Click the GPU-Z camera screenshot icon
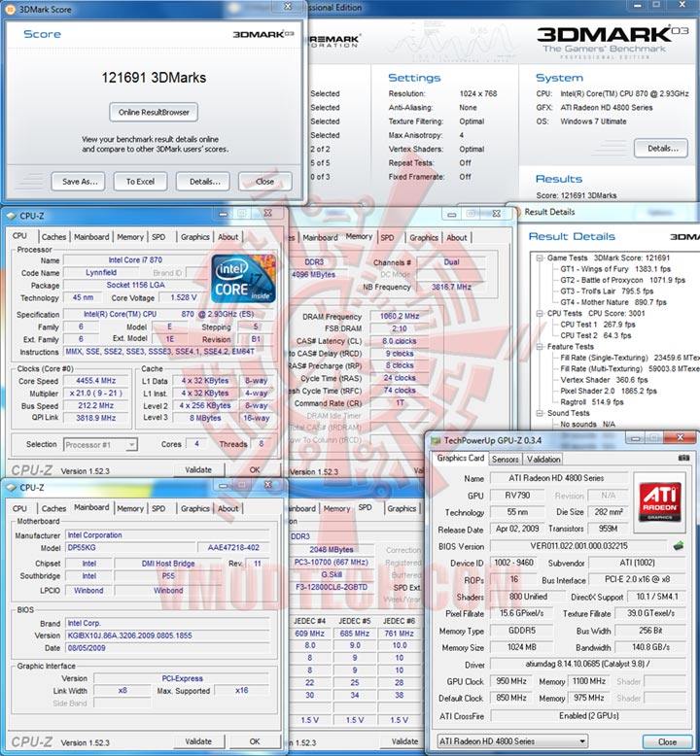Viewport: 700px width, 756px height. [683, 458]
